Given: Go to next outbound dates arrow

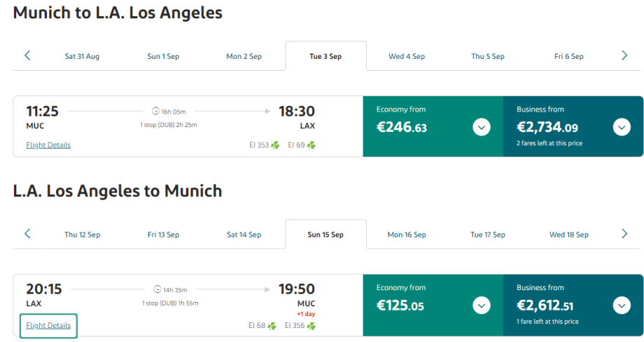Looking at the screenshot, I should point(624,55).
